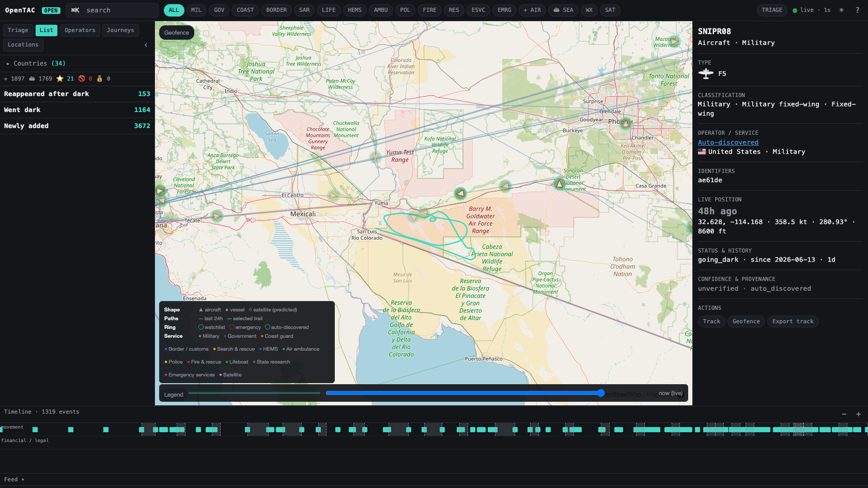868x488 pixels.
Task: Zoom out the timeline with minus
Action: (x=844, y=414)
